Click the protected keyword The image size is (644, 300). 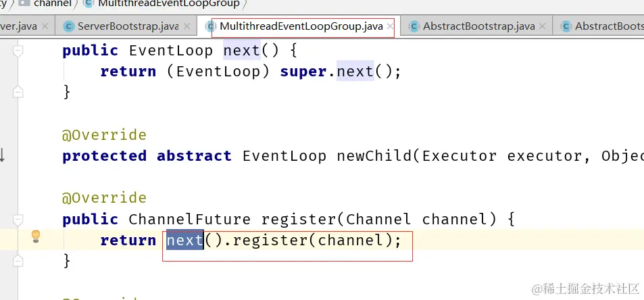(104, 156)
